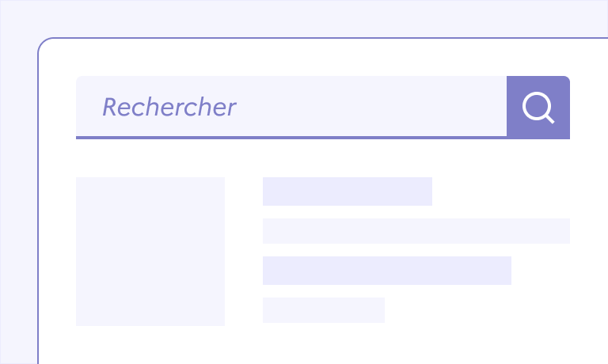Focus the Rechercher search field

click(x=291, y=106)
